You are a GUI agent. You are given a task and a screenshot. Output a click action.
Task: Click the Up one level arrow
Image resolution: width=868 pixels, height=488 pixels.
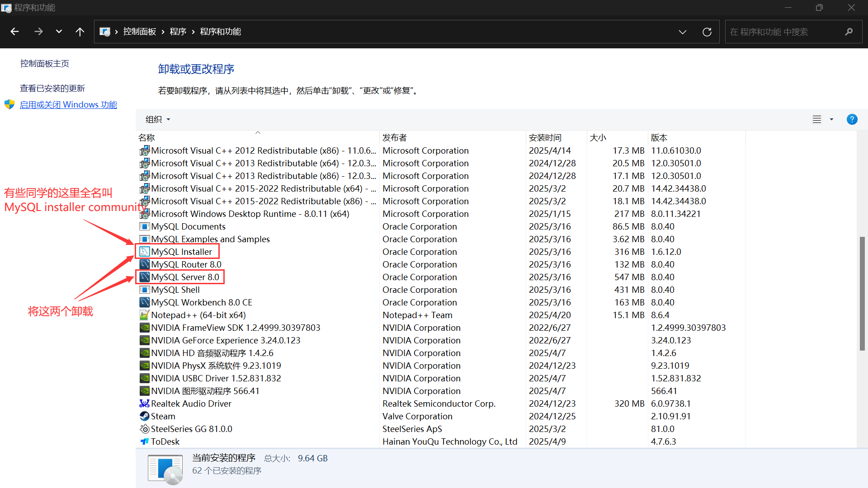coord(80,32)
